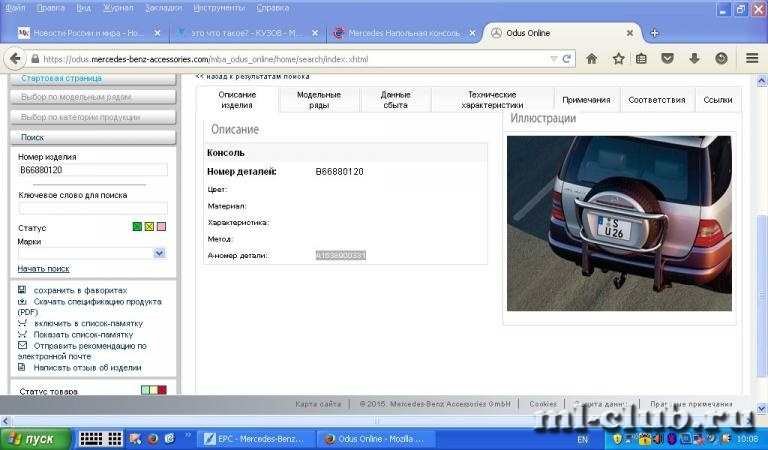This screenshot has width=768, height=450.
Task: Open the Вид menu
Action: pyautogui.click(x=83, y=8)
